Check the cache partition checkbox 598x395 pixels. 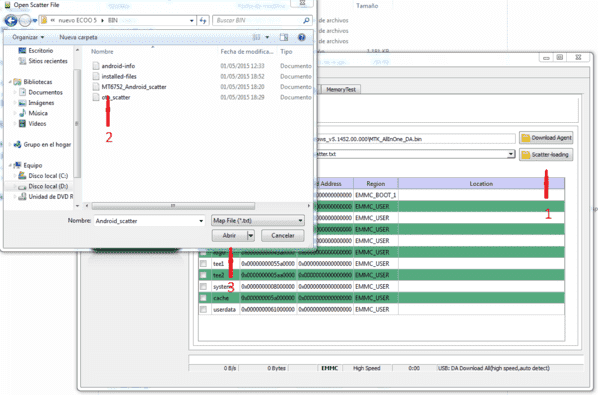point(203,298)
